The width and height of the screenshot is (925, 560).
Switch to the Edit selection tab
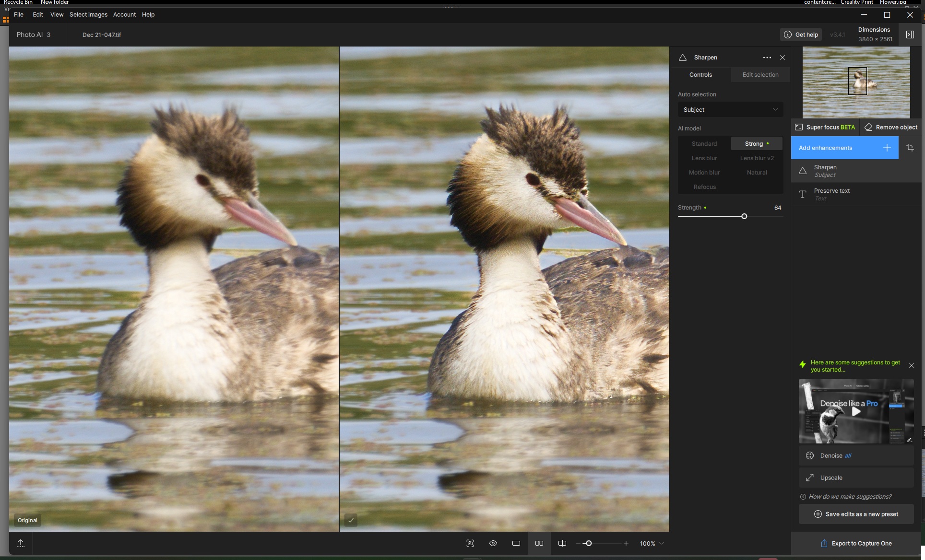point(760,75)
